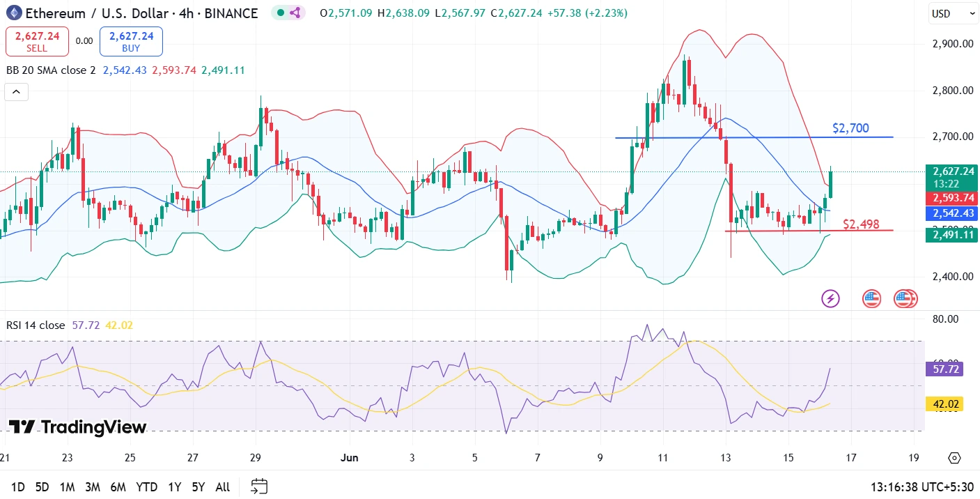The height and width of the screenshot is (499, 980).
Task: Click the 2,627.24 BUY button
Action: pos(131,41)
